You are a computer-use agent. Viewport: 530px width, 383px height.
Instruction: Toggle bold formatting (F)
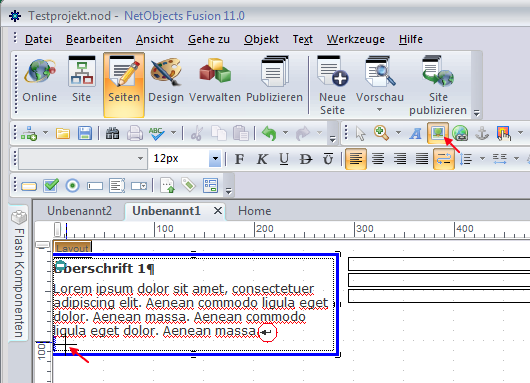[239, 159]
